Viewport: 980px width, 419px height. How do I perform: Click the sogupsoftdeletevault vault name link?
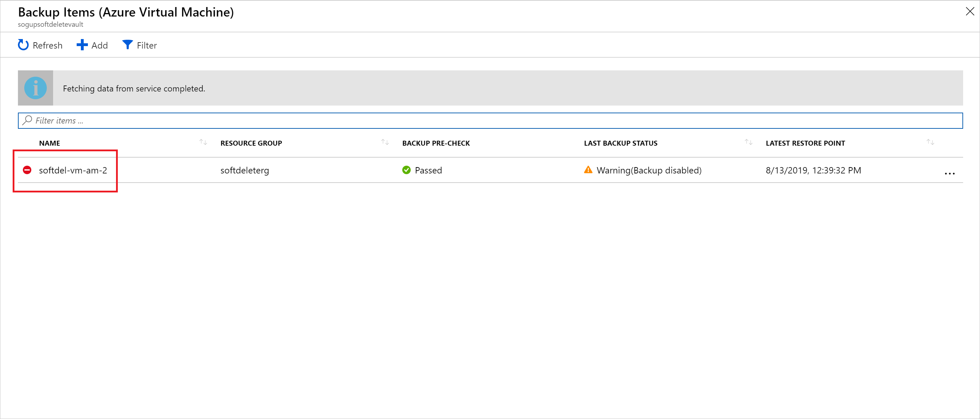point(52,24)
